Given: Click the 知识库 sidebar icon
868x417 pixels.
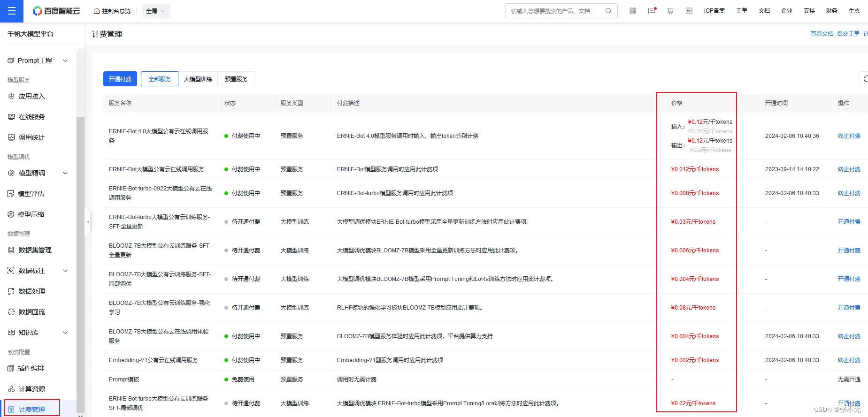Looking at the screenshot, I should pyautogui.click(x=11, y=333).
